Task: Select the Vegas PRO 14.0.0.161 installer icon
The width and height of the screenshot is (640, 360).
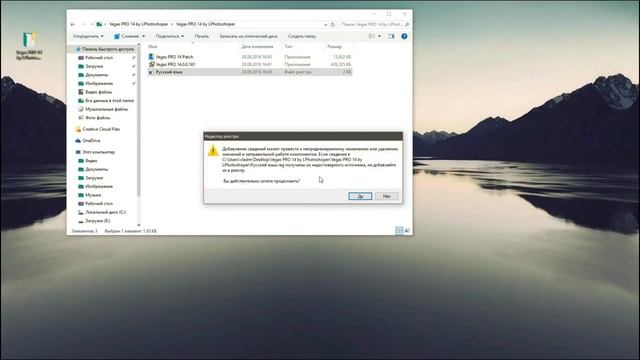Action: 151,64
